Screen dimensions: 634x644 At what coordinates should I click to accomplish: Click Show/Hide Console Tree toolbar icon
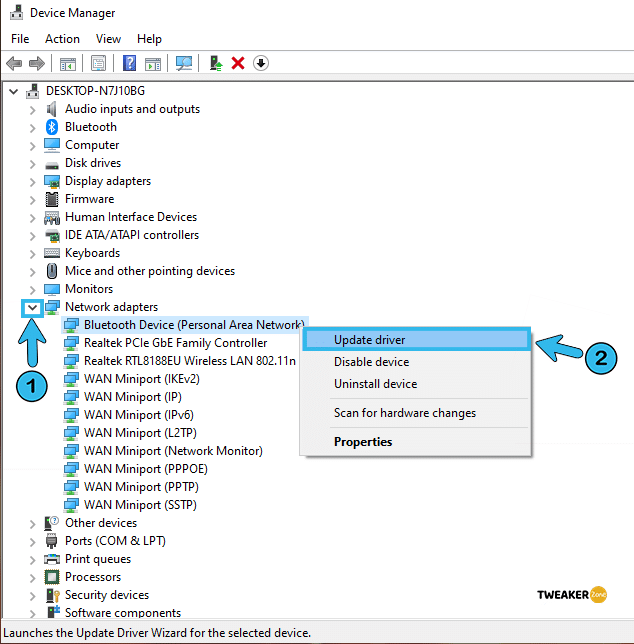click(x=68, y=64)
